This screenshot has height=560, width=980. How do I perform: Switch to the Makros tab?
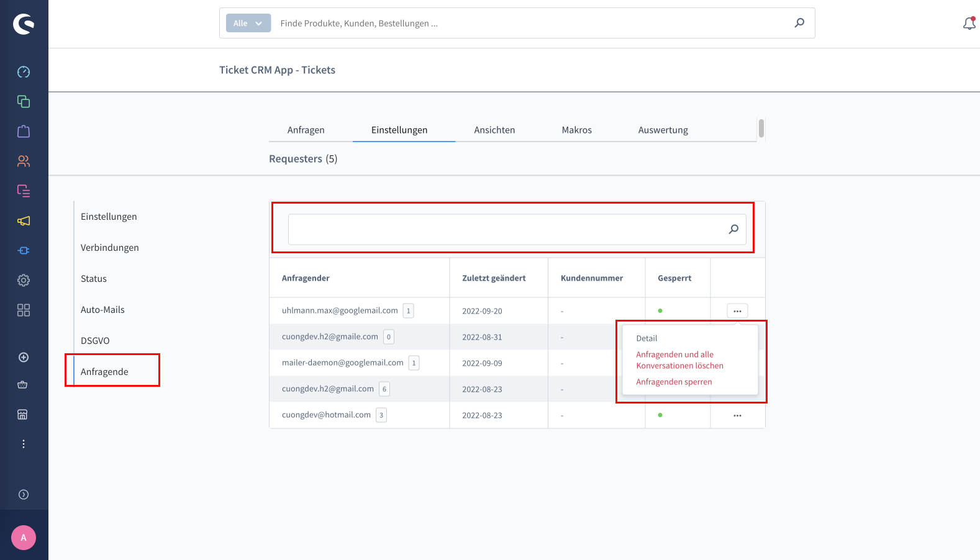[577, 130]
